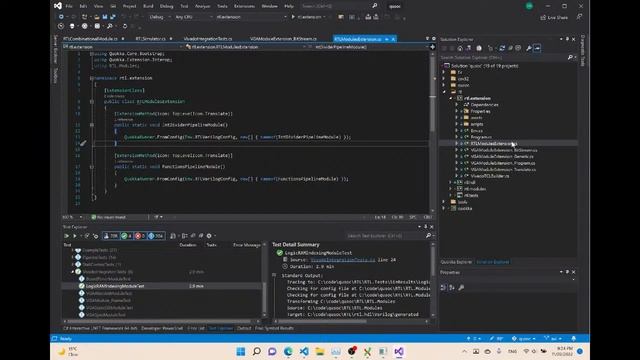Collapse the rtl.extension project node

(451, 98)
